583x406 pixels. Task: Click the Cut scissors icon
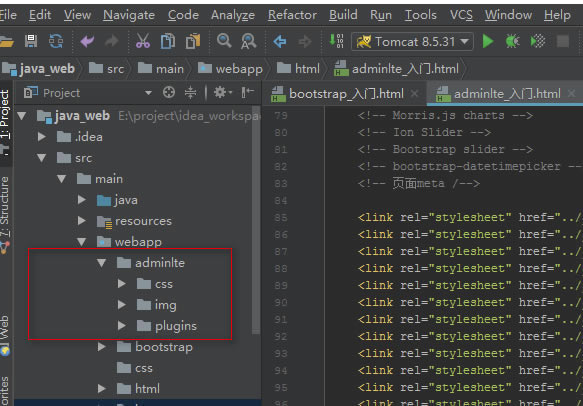point(143,41)
